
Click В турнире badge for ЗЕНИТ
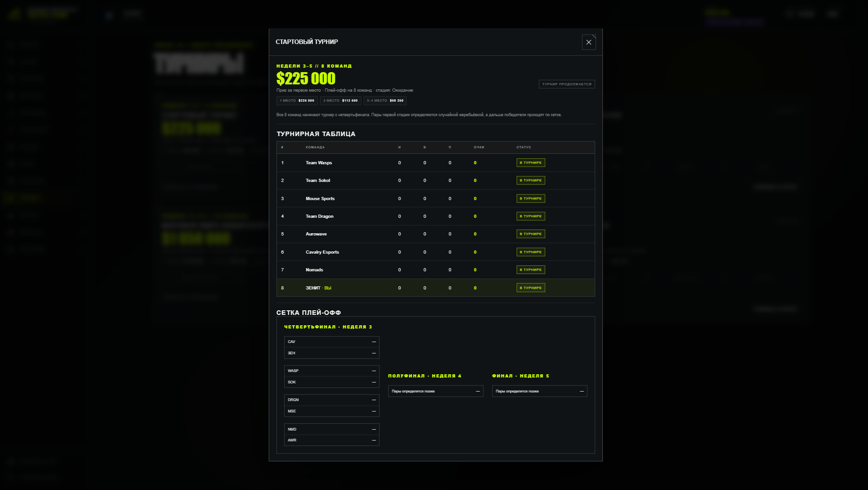pyautogui.click(x=531, y=288)
